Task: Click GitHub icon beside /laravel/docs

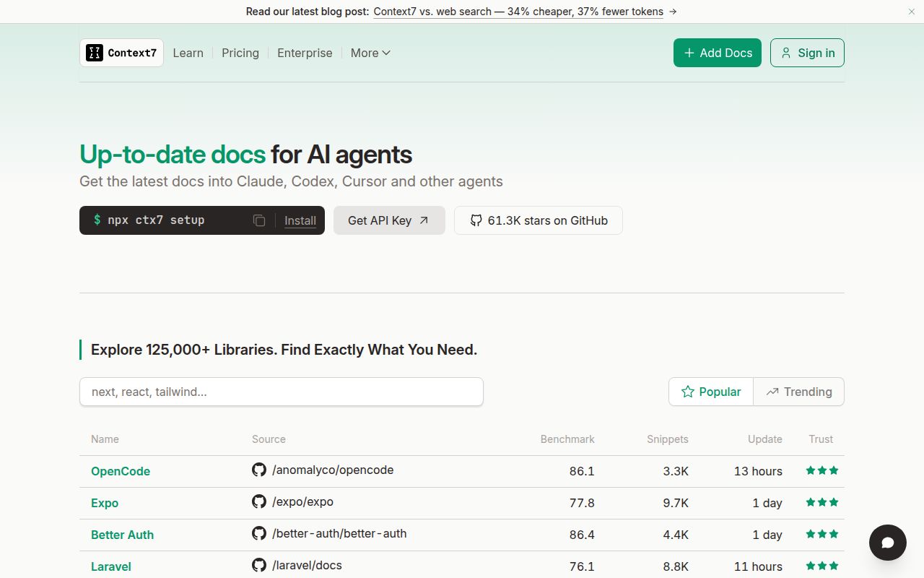Action: click(x=259, y=565)
